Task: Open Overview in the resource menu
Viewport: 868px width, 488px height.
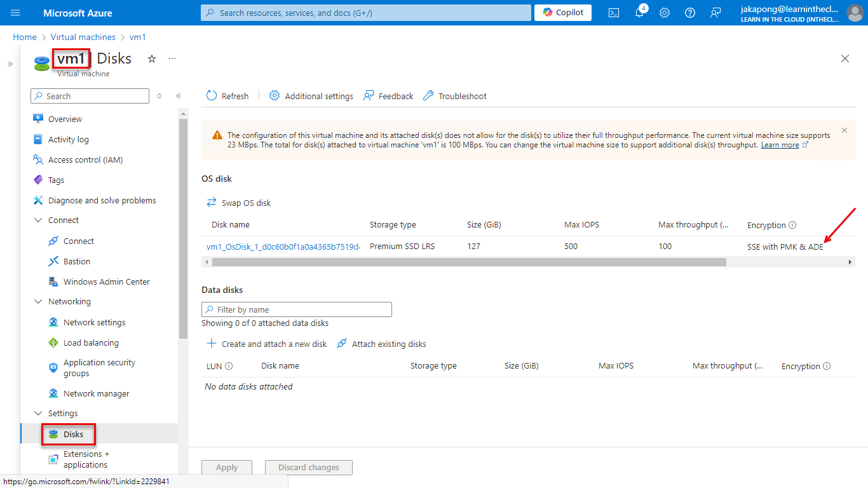Action: coord(65,119)
